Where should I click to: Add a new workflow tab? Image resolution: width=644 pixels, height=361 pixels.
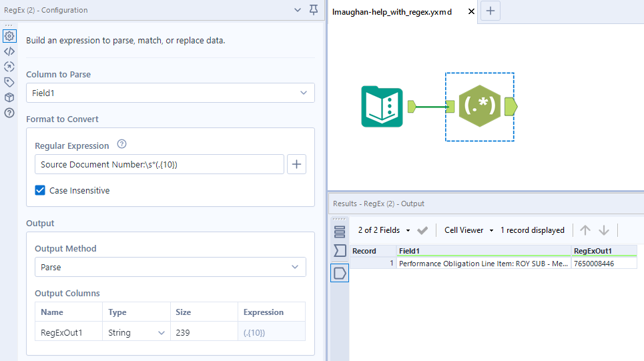[x=491, y=11]
